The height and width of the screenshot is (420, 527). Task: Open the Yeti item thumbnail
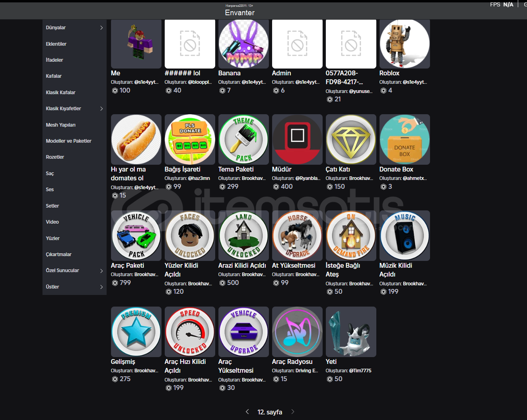coord(351,332)
